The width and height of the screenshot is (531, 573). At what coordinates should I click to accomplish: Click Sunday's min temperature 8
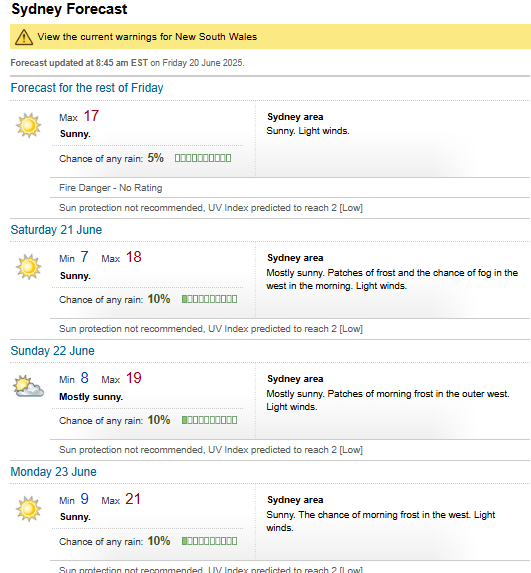84,378
